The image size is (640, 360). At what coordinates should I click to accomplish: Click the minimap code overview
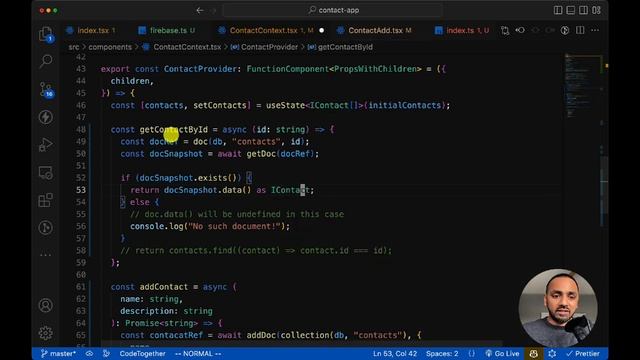click(x=582, y=86)
